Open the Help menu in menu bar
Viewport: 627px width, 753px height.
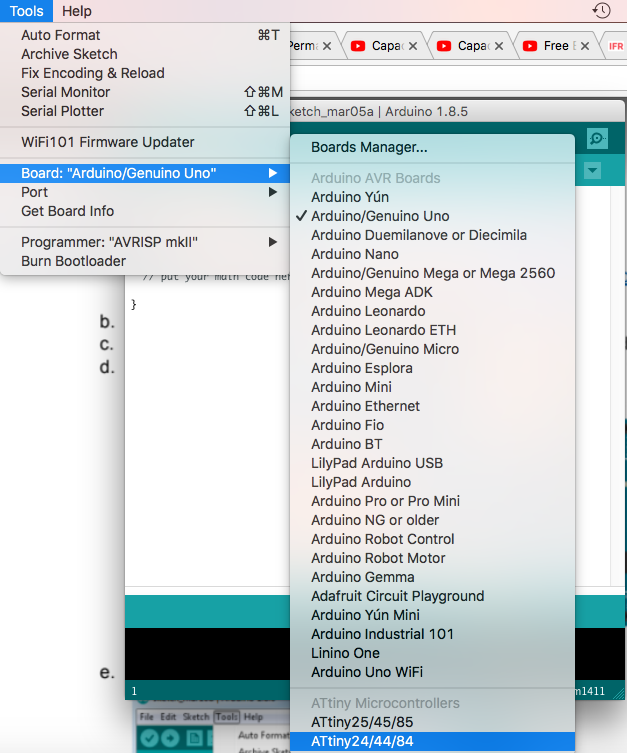pyautogui.click(x=77, y=11)
